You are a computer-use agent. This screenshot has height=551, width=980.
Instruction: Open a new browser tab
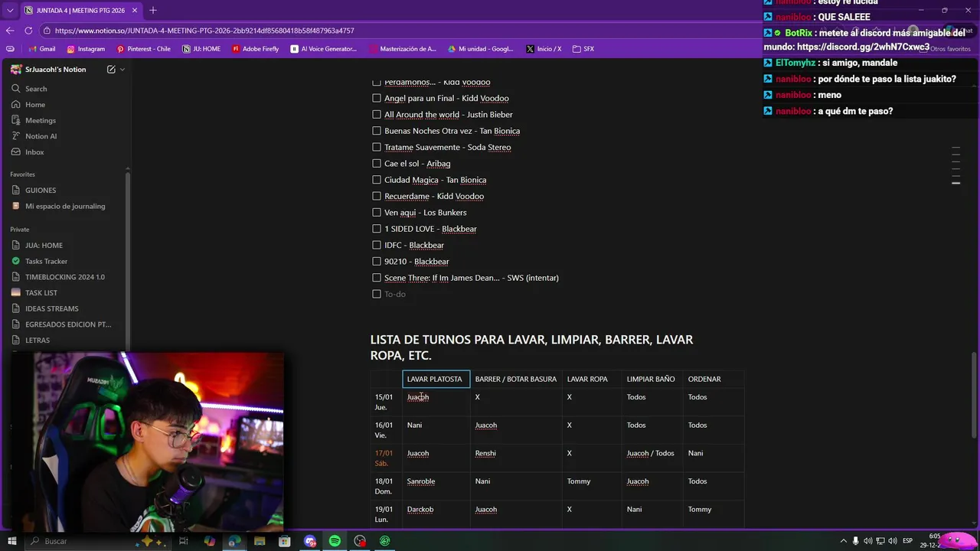[153, 11]
